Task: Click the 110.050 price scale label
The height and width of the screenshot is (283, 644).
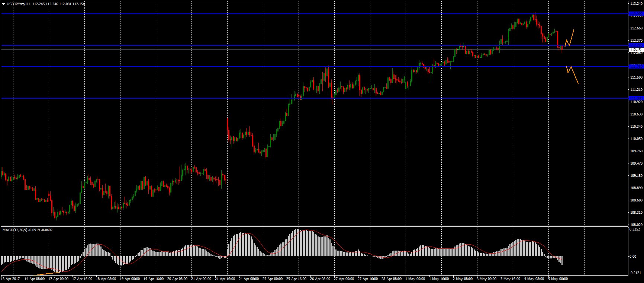Action: tap(636, 139)
